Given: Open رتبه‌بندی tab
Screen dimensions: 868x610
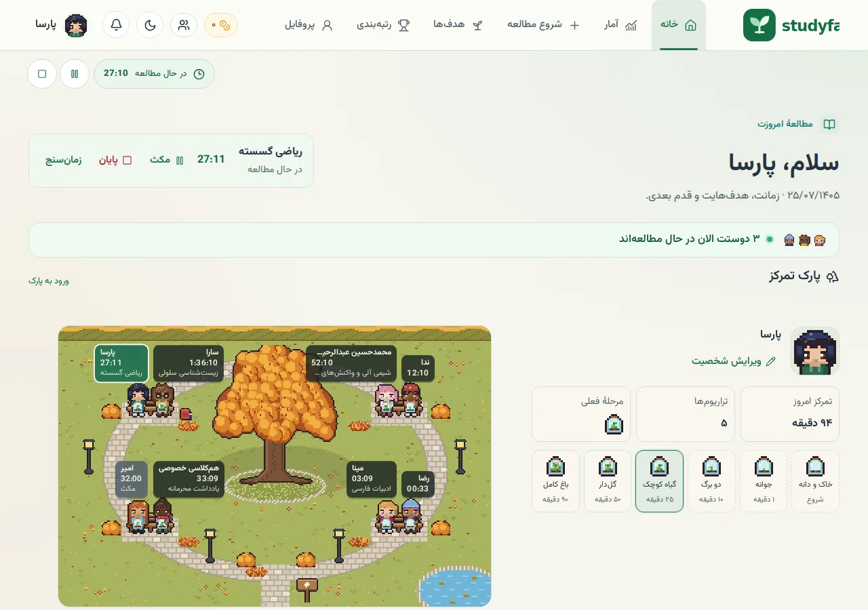Looking at the screenshot, I should point(383,25).
